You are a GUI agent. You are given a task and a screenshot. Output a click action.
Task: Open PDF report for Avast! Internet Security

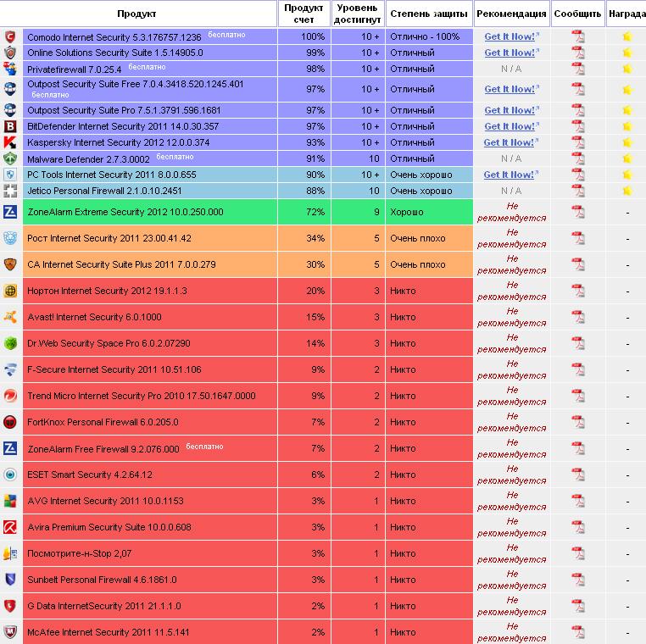pos(578,317)
